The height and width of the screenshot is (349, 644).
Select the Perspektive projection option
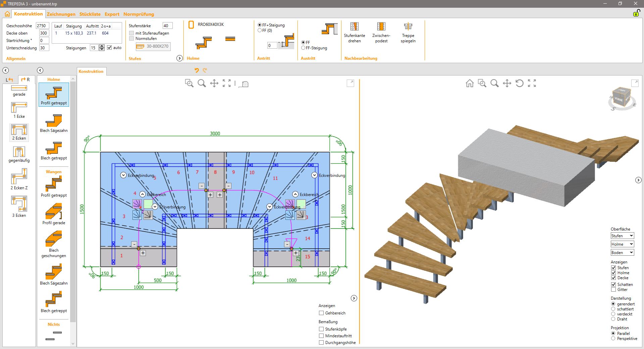click(613, 338)
